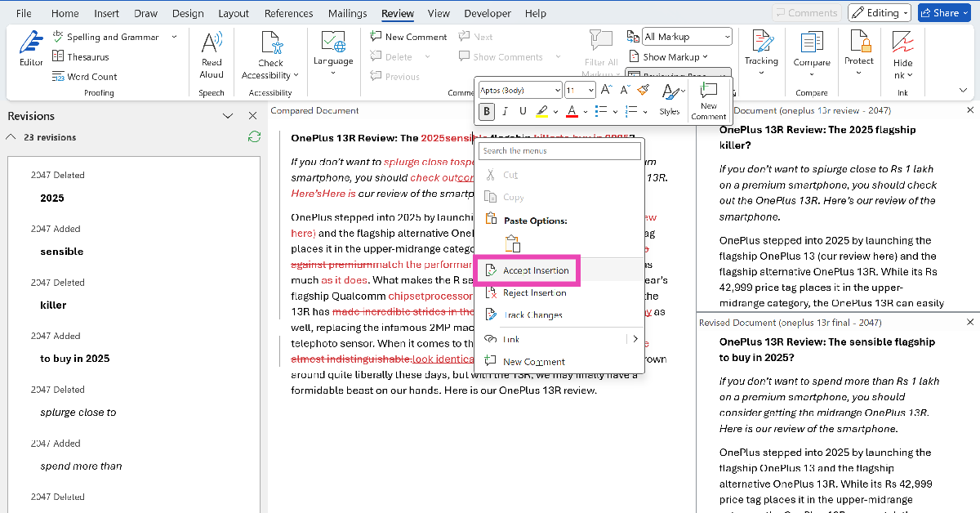Select the 'to buy in 2025' revision
The image size is (980, 513).
74,359
